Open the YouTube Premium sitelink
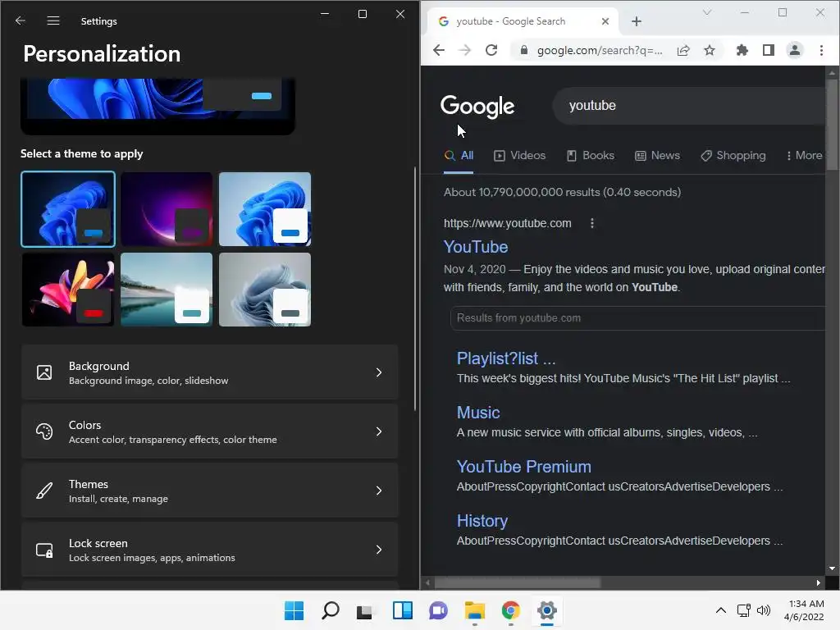The image size is (840, 630). pos(524,467)
